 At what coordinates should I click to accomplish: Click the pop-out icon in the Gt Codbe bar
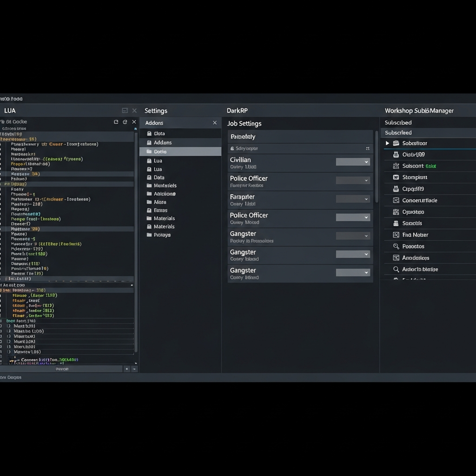(116, 122)
